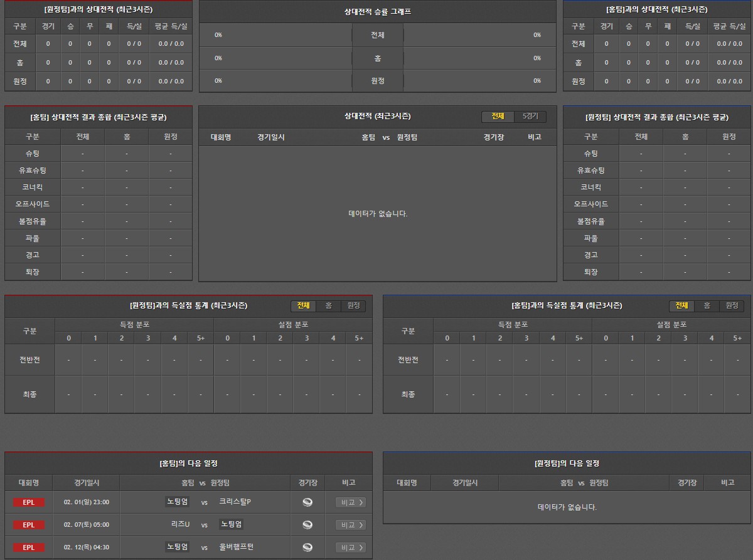Viewport: 753px width, 560px height.
Task: Click 울버햄프턴 team name in schedule
Action: 237,547
